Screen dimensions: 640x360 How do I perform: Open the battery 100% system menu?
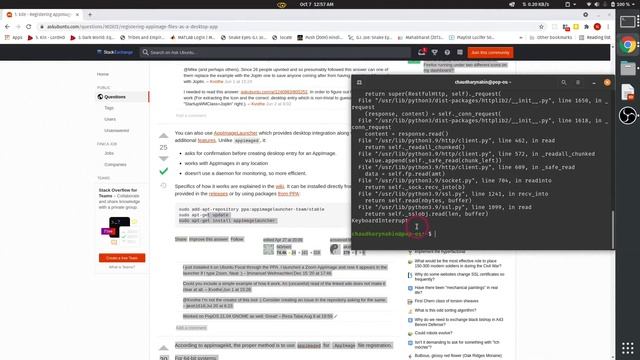click(624, 4)
